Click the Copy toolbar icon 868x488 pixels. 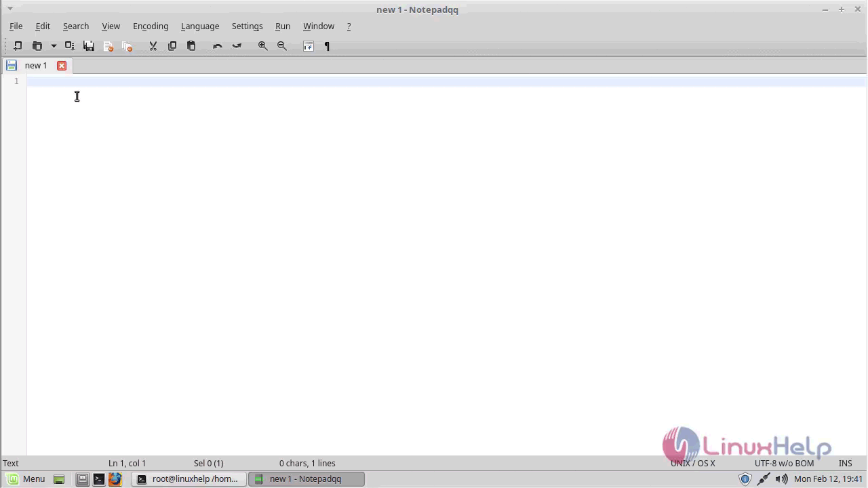tap(172, 46)
